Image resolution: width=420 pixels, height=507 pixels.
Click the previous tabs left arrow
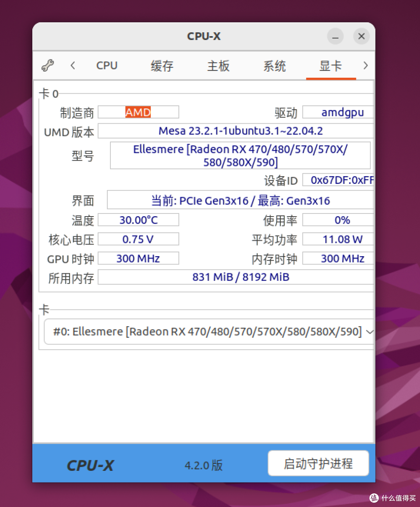click(x=73, y=65)
